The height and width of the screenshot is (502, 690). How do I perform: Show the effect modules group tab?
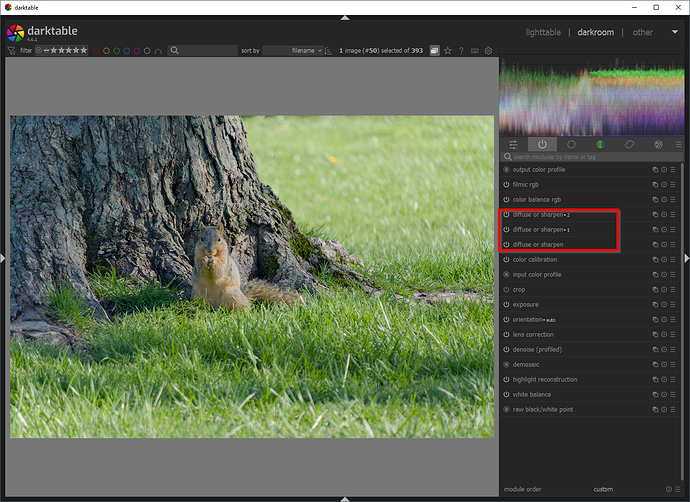click(658, 144)
